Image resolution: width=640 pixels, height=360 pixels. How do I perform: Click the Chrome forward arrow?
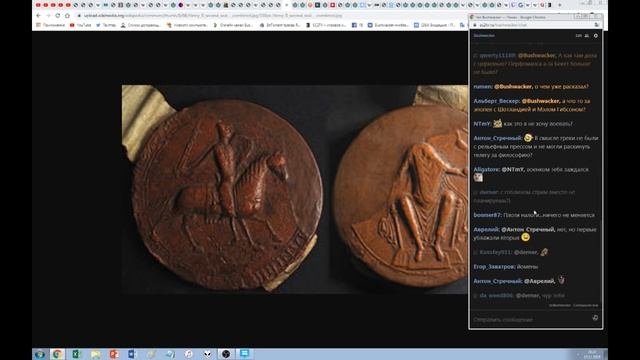pyautogui.click(x=48, y=16)
